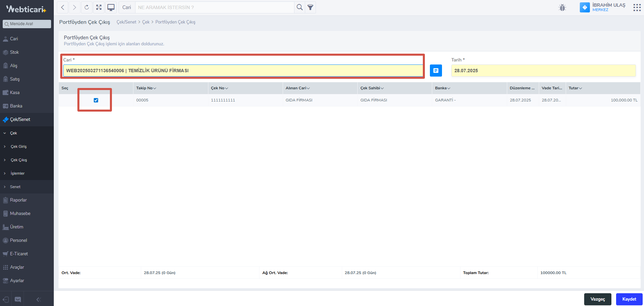
Task: Click the refresh icon in top toolbar
Action: tap(87, 7)
